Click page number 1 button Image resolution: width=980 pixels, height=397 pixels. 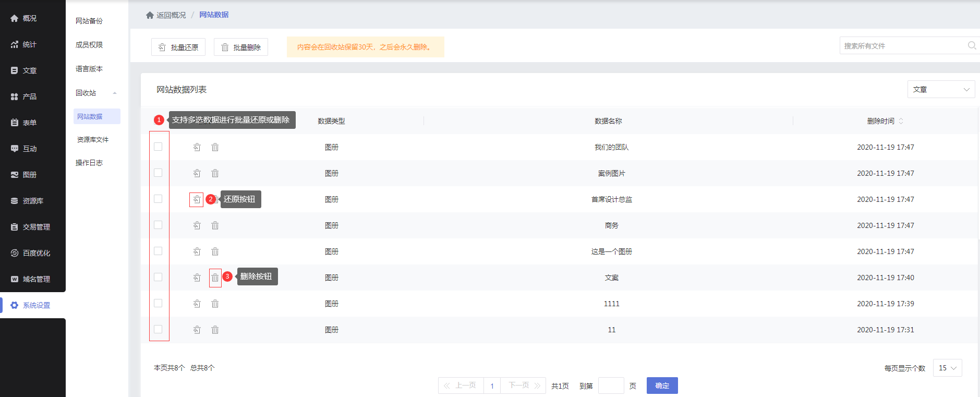[x=492, y=386]
